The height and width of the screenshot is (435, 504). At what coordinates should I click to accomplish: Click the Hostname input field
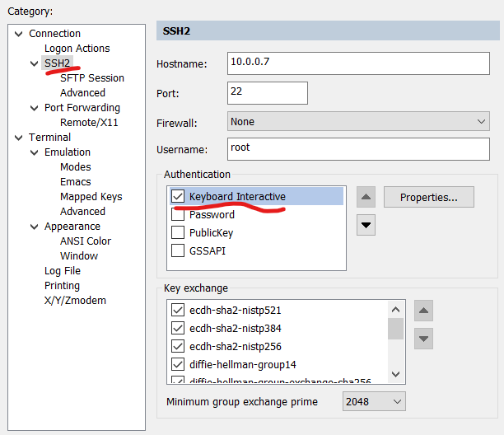point(358,64)
